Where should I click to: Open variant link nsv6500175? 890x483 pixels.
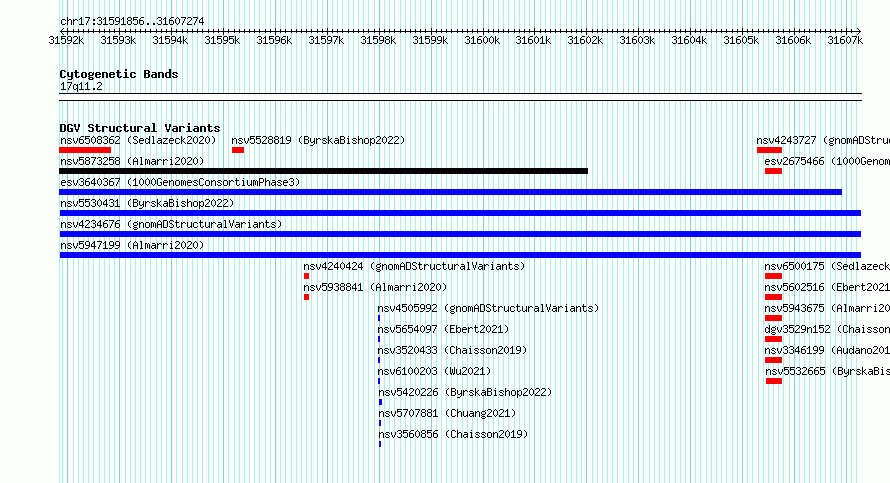click(x=827, y=266)
